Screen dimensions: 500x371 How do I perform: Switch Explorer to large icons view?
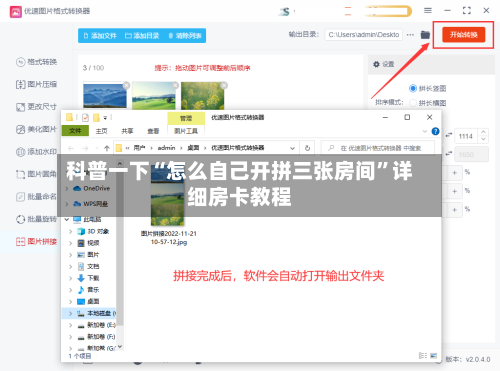(x=433, y=356)
